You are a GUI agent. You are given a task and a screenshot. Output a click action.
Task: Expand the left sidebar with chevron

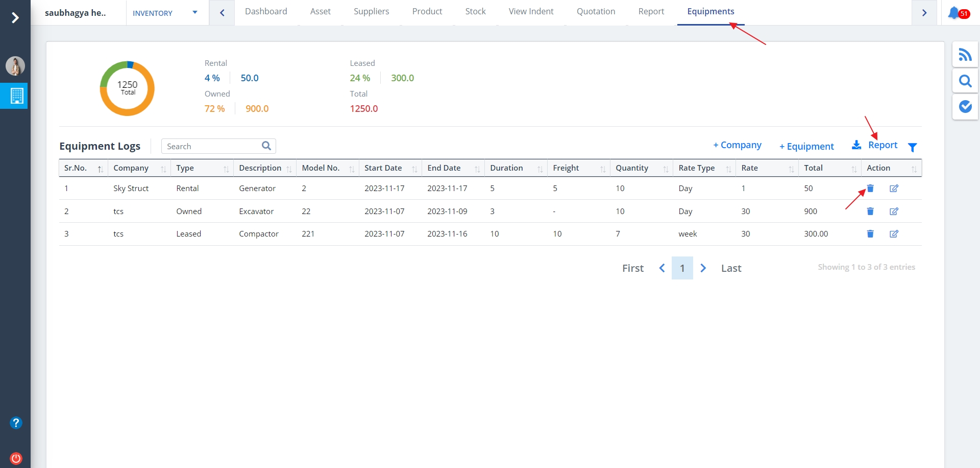pyautogui.click(x=15, y=18)
